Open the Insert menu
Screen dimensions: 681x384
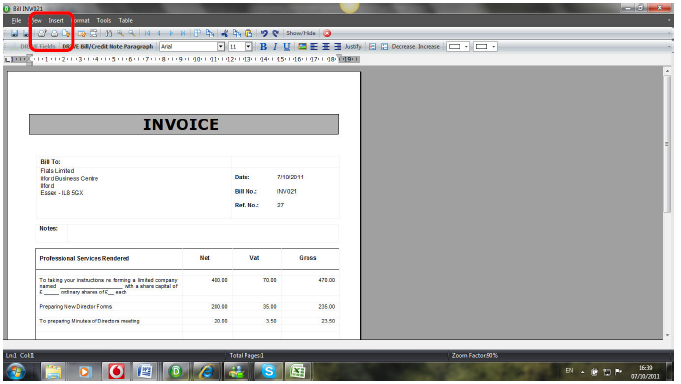[x=56, y=20]
